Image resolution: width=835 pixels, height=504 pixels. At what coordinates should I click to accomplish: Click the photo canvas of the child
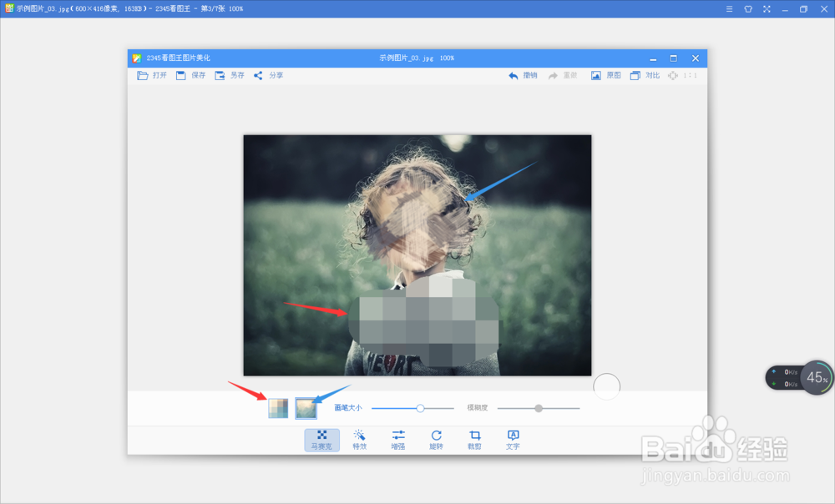pos(417,255)
